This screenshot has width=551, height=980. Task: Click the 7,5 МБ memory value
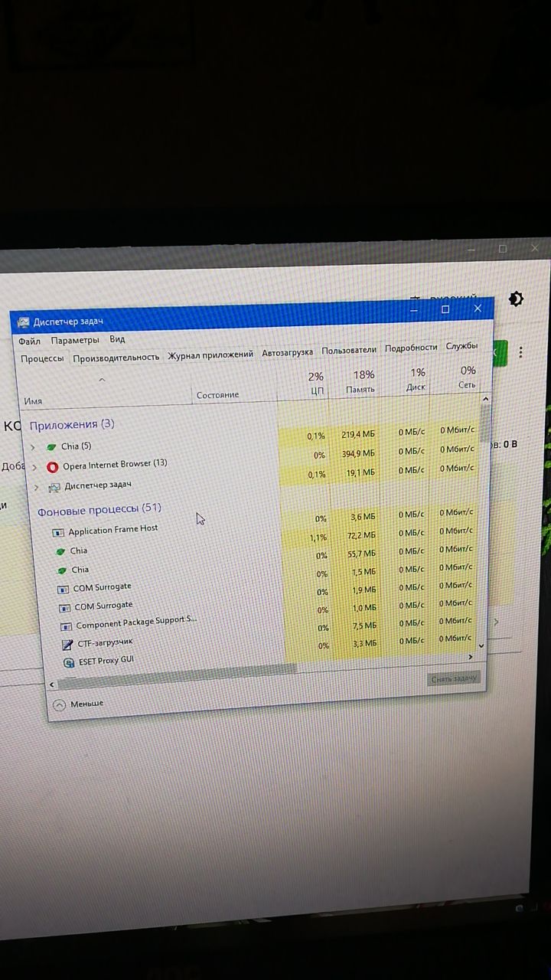[364, 626]
